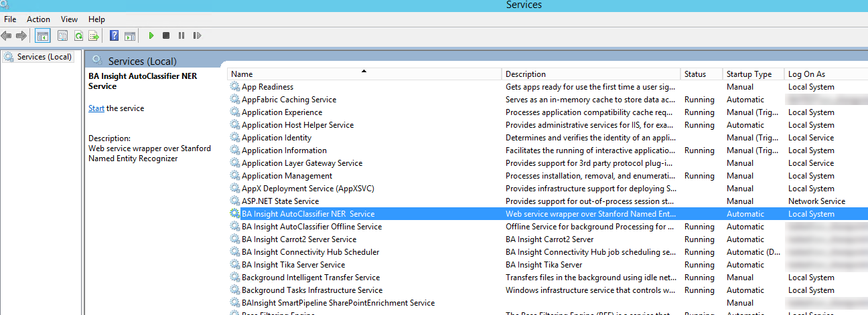Sort by the Startup Type column header
Viewport: 868px width, 315px height.
[x=749, y=74]
